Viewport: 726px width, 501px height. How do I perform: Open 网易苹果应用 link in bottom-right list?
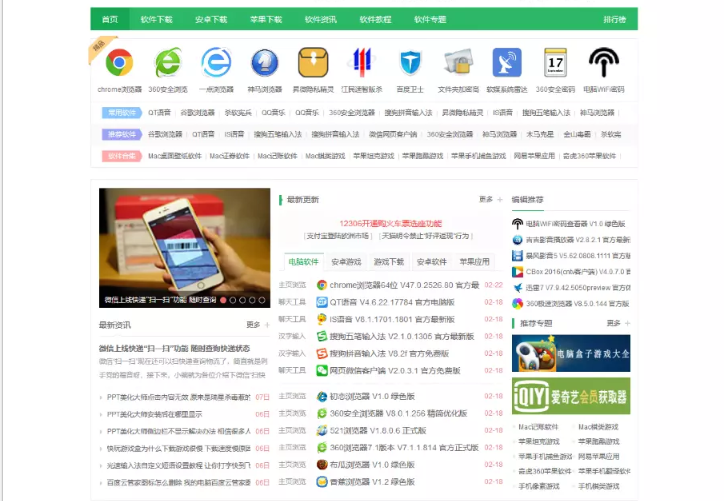coord(599,457)
